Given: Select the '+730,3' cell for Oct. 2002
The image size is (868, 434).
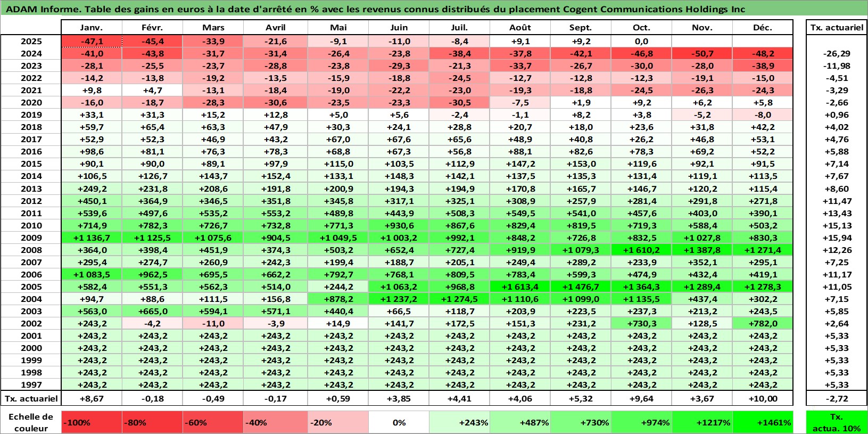Looking at the screenshot, I should click(x=642, y=323).
